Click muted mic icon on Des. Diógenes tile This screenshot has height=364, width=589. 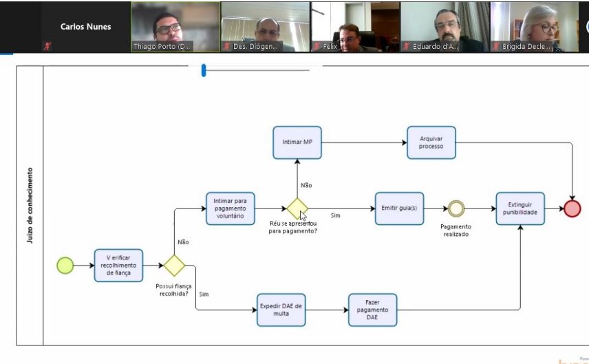point(228,47)
